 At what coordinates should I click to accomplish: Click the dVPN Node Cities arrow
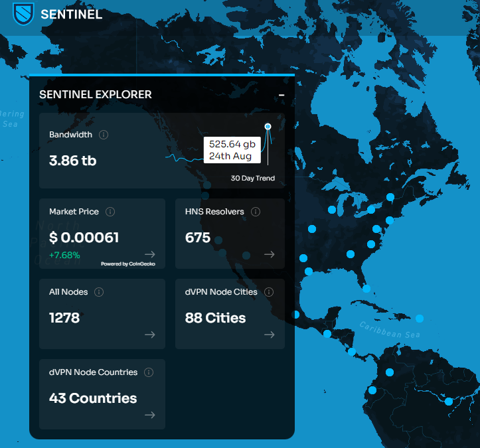(x=270, y=335)
